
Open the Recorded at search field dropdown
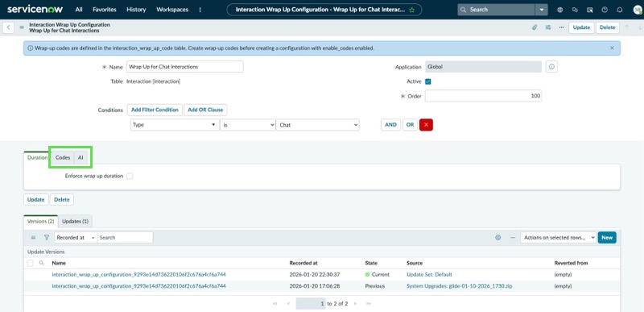coord(76,238)
